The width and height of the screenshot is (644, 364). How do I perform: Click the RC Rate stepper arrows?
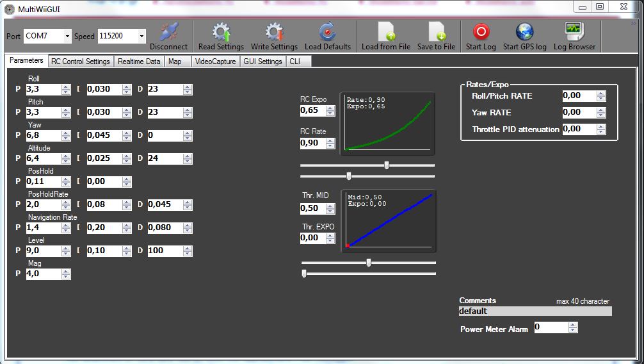[x=330, y=143]
